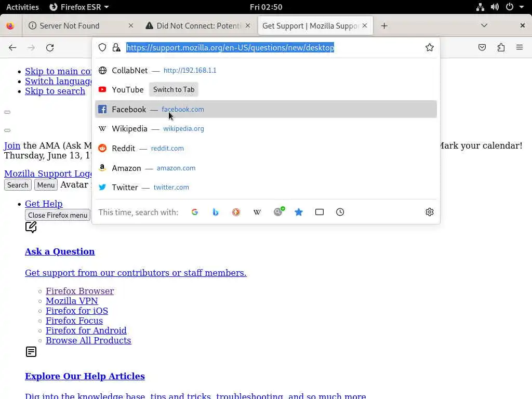Open the Firefox for iOS link

[x=77, y=311]
